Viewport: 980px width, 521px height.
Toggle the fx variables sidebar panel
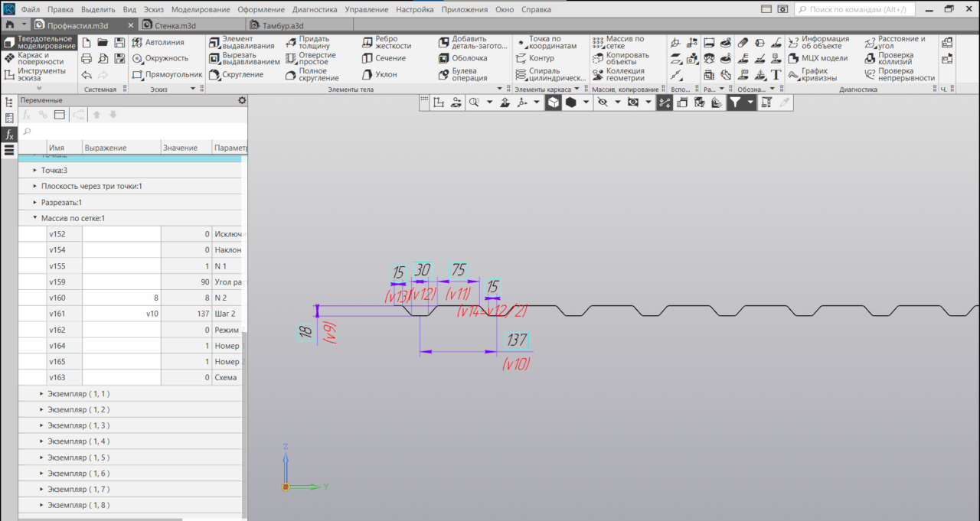pos(9,134)
